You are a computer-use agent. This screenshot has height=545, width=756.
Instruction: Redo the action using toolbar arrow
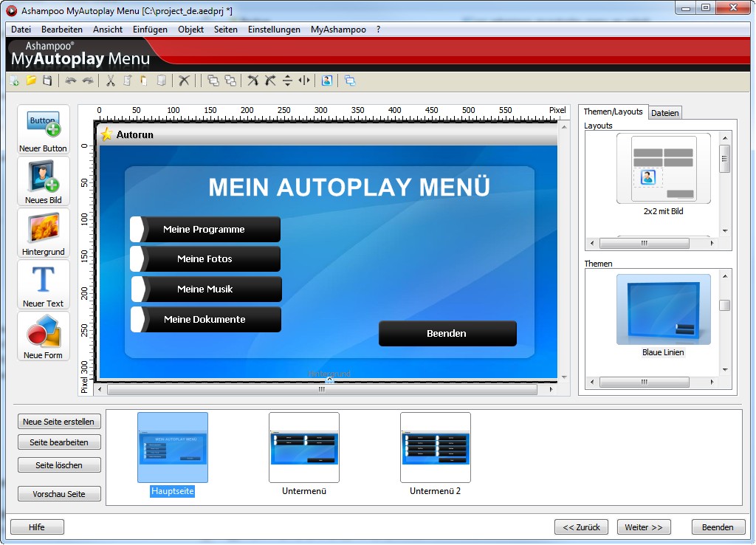[x=88, y=80]
